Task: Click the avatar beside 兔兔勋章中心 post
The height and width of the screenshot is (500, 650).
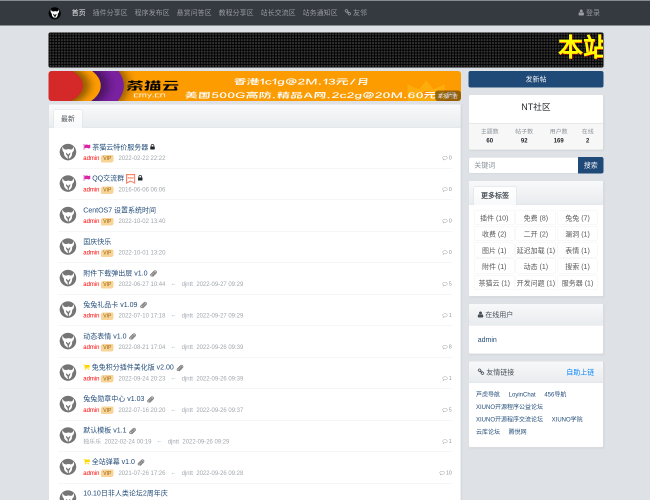Action: coord(68,404)
